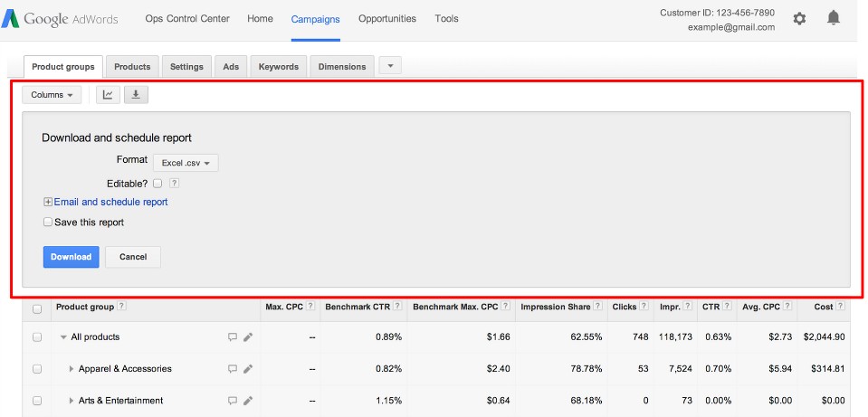Screen dimensions: 868x417
Task: Open help icon beside Benchmark Max. CPC
Action: 505,306
